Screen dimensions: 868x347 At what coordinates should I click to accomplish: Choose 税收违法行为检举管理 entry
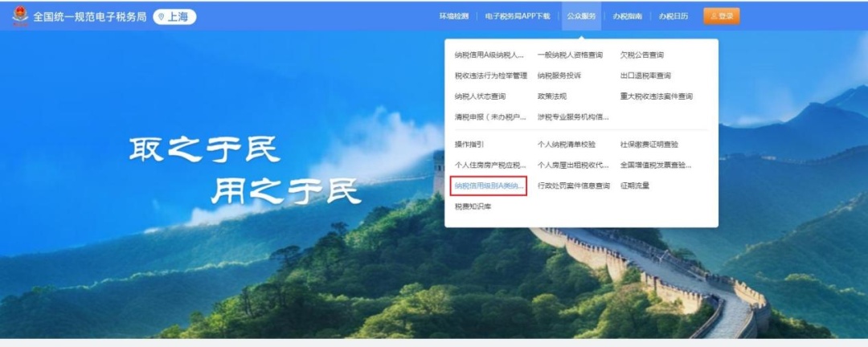tap(490, 76)
